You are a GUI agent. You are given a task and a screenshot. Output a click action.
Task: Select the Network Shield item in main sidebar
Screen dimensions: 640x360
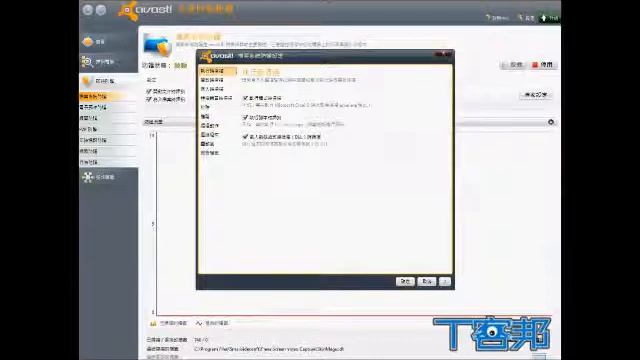click(x=108, y=151)
